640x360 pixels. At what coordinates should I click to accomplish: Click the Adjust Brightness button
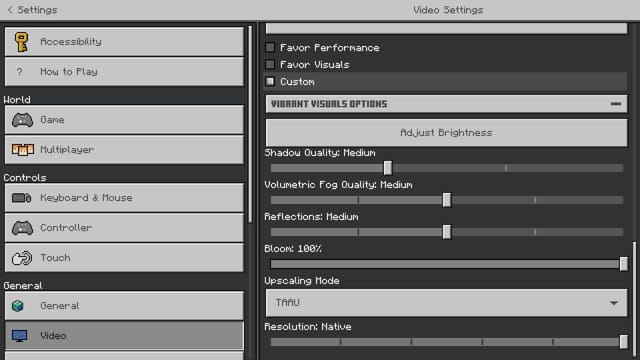point(446,133)
